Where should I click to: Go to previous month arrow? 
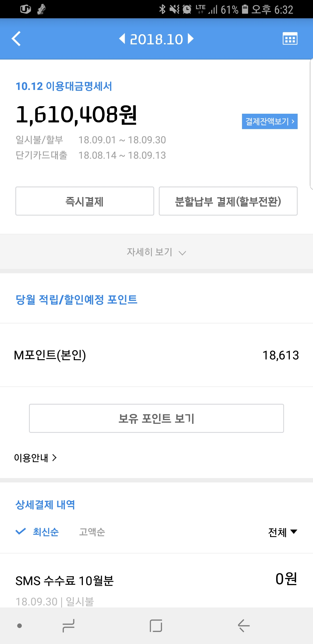point(122,39)
